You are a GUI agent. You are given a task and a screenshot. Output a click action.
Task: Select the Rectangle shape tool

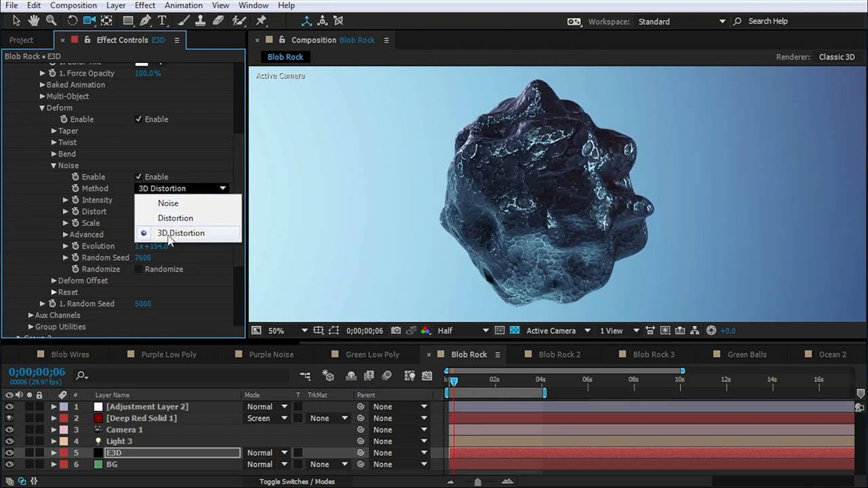[127, 21]
